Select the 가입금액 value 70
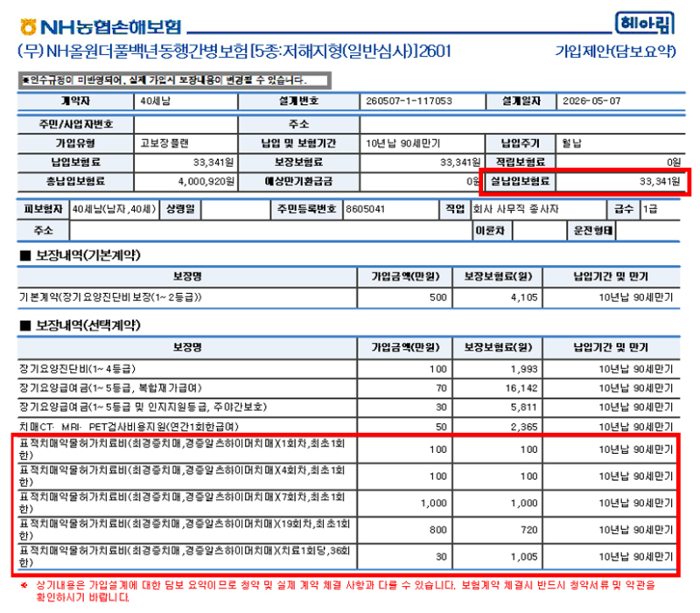Screen dimensions: 700x613 [x=442, y=388]
